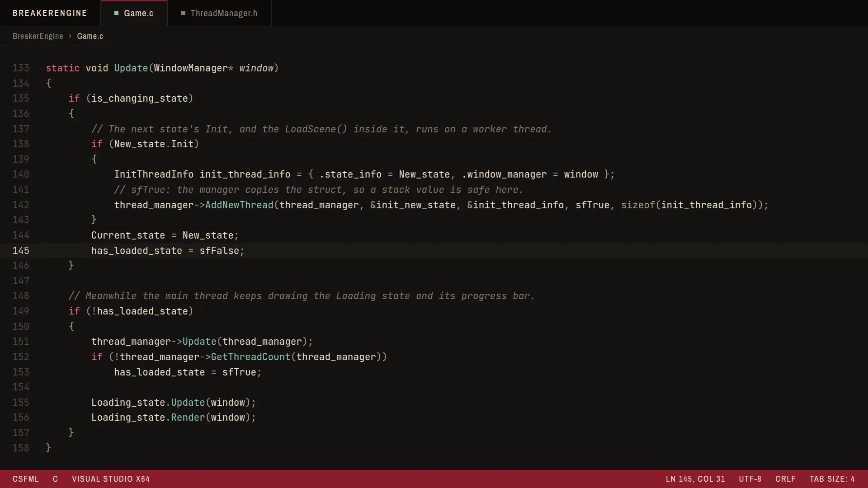
Task: Click '.window_manager' field on line 140
Action: tap(504, 174)
